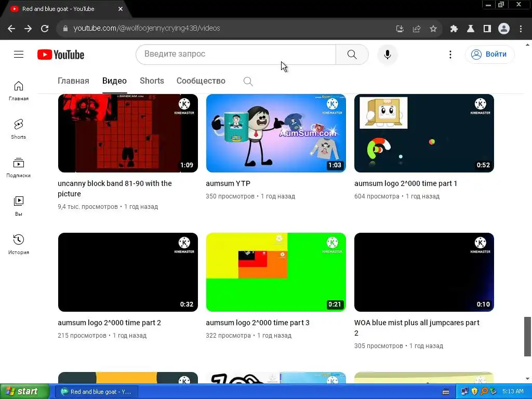Screen dimensions: 532x399
Task: Go back using browser back arrow
Action: point(11,29)
